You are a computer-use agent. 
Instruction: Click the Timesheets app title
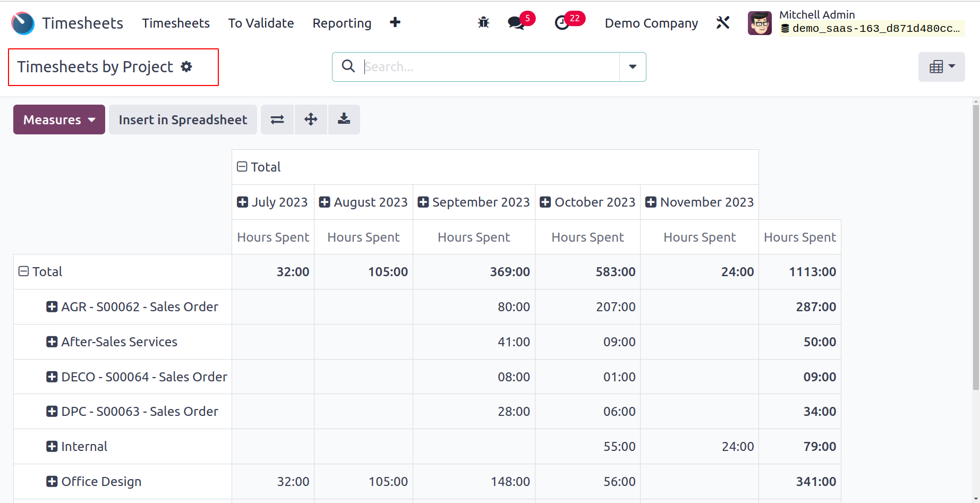click(82, 23)
